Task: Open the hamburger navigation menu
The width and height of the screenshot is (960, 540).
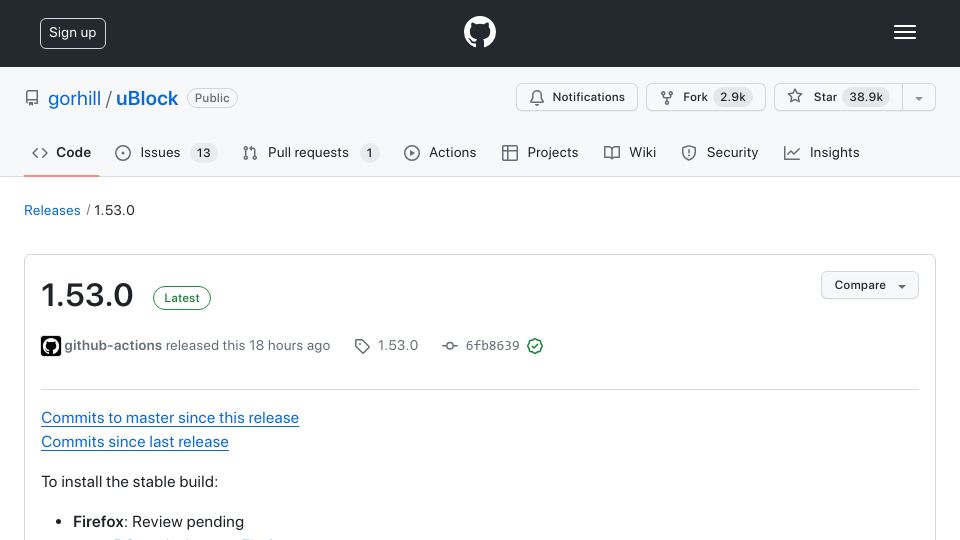Action: (904, 32)
